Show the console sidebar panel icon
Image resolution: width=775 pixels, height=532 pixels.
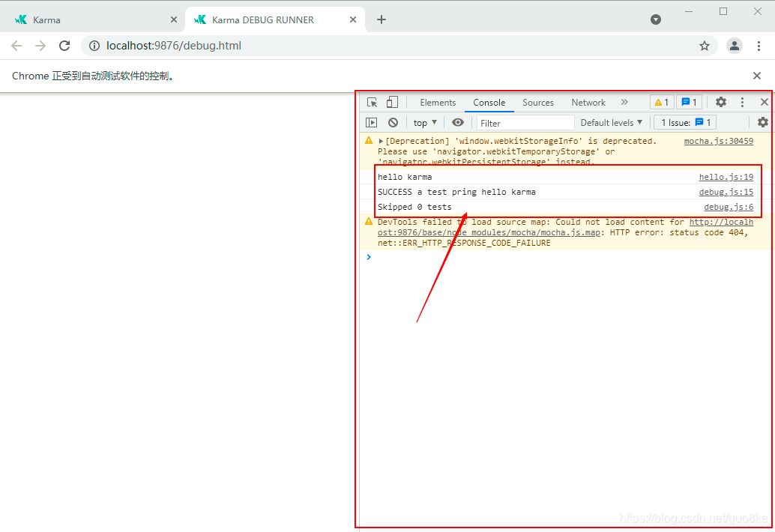372,123
